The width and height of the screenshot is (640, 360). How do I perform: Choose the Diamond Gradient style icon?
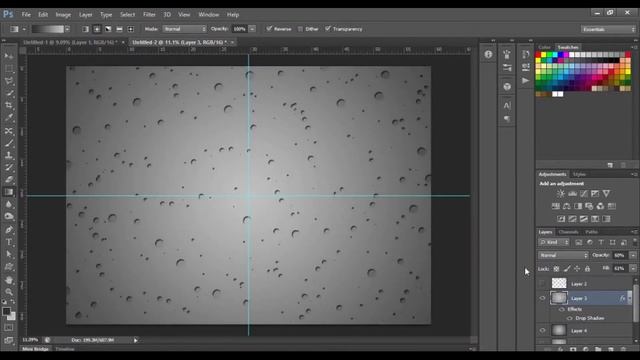131,29
